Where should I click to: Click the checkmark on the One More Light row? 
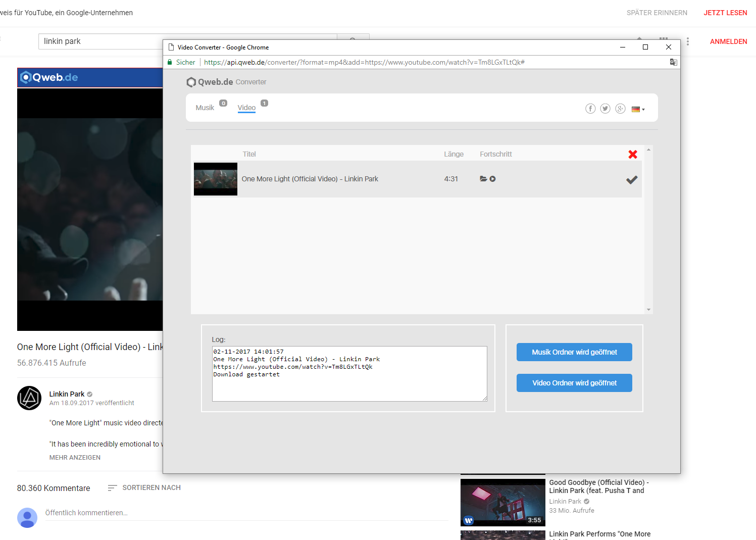coord(632,180)
